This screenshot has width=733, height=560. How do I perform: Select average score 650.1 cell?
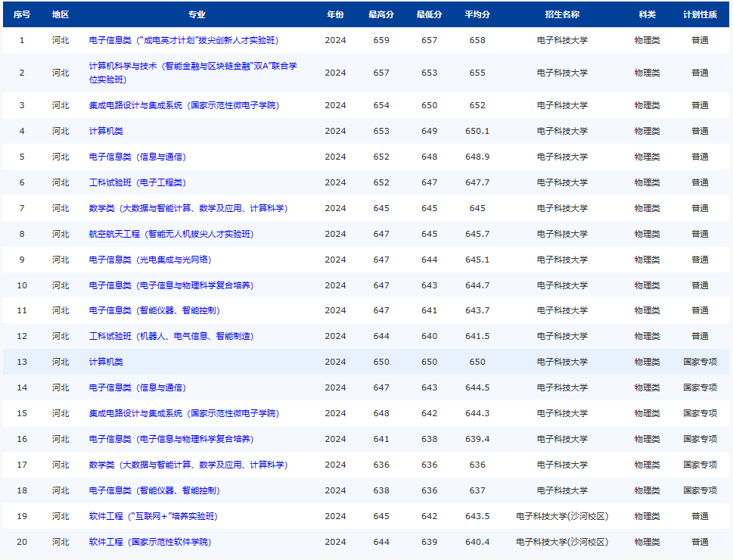point(477,131)
